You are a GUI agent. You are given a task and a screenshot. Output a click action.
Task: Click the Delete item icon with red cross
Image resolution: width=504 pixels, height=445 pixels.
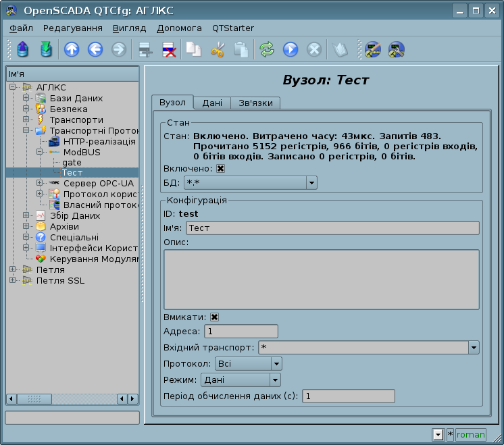pos(169,49)
